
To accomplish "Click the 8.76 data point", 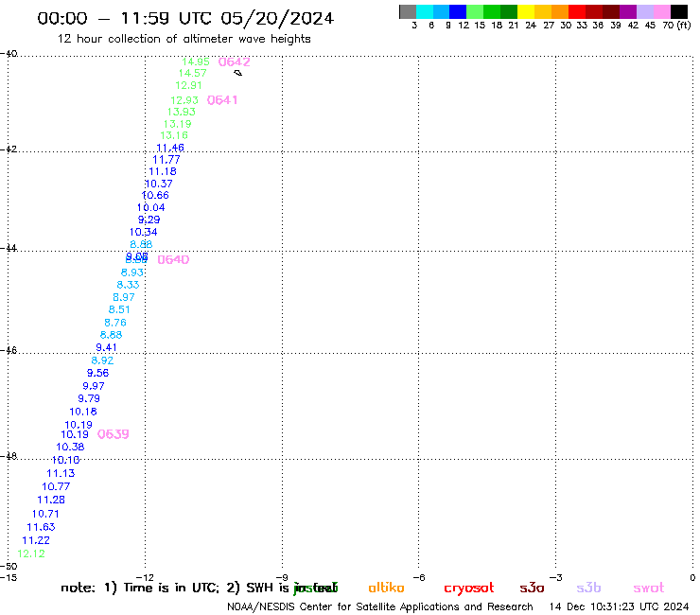I will (x=115, y=323).
